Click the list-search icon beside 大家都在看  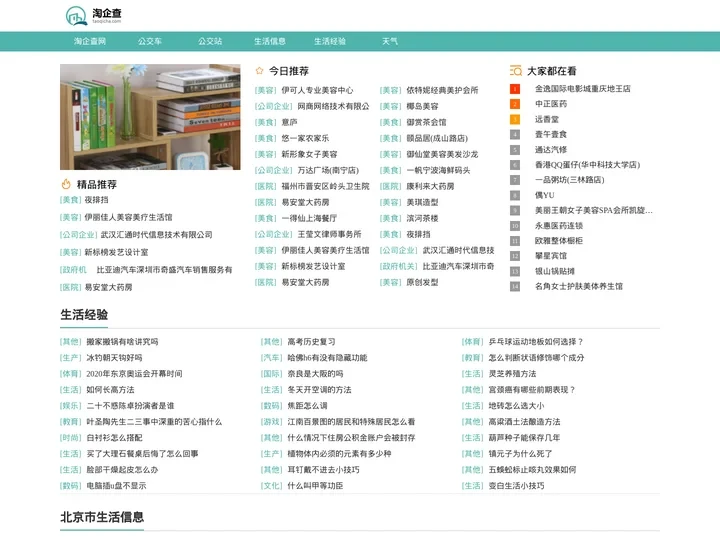point(516,71)
